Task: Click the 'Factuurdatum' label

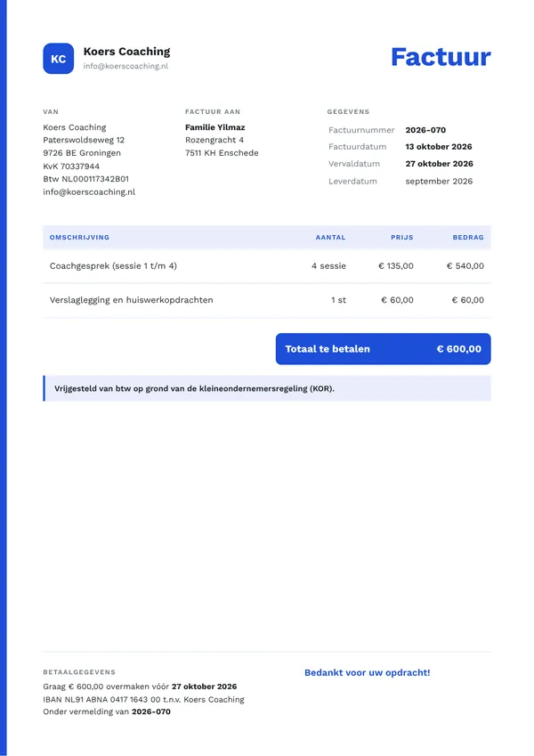Action: pyautogui.click(x=357, y=147)
